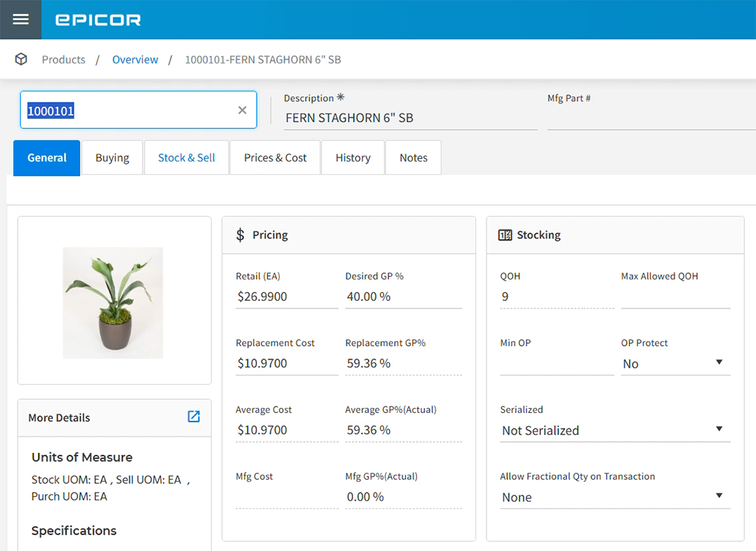Switch to the Buying tab
Screen dimensions: 756x551
coord(111,157)
